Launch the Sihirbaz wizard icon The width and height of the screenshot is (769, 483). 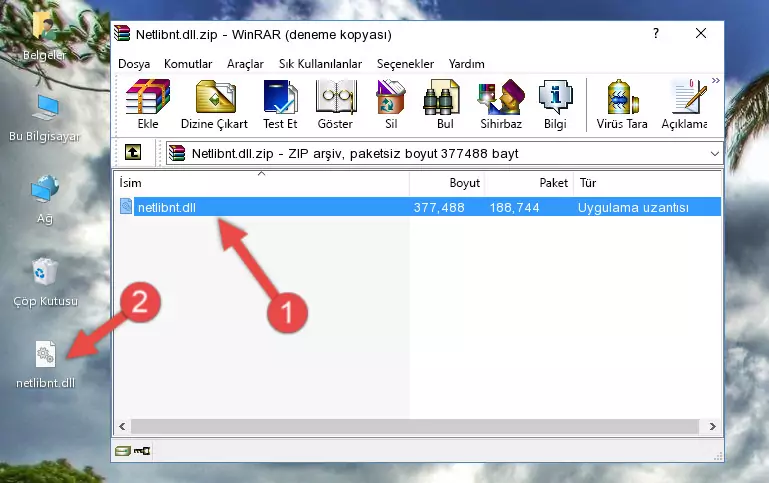point(501,97)
